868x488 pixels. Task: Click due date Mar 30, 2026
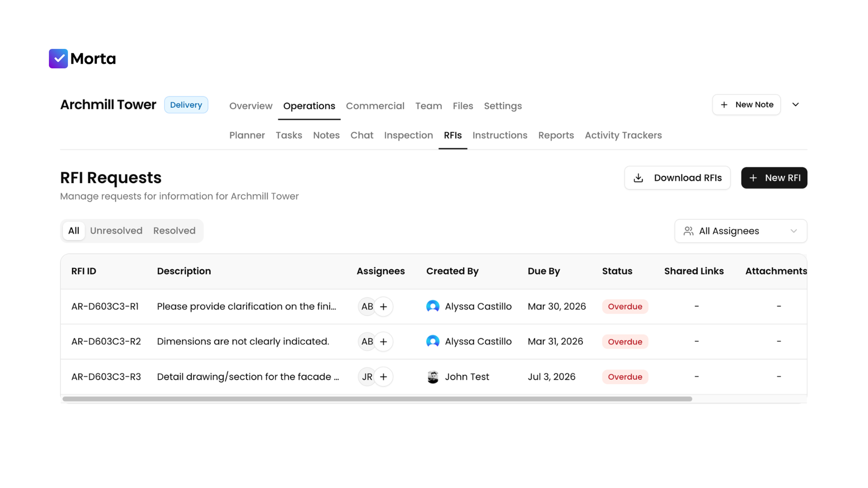pos(557,307)
